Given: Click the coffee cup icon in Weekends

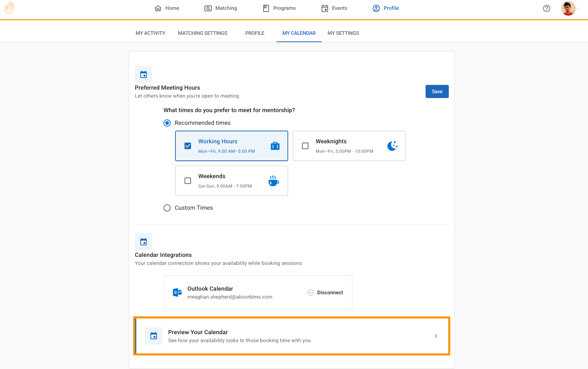Looking at the screenshot, I should click(x=273, y=181).
